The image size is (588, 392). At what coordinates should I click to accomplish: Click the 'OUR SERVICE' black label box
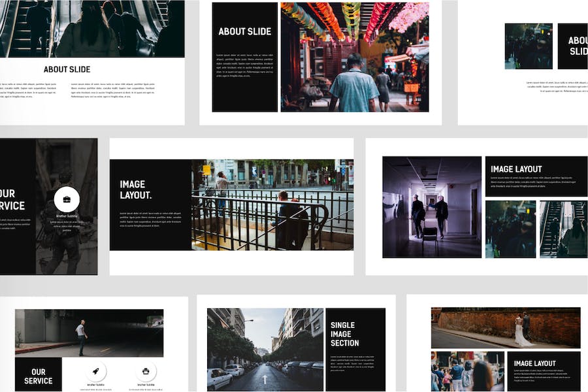click(39, 374)
